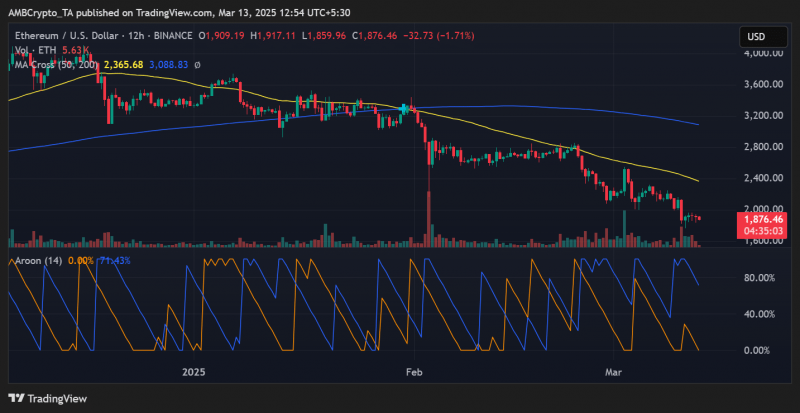Click the yellow 2,365.68 MA value
This screenshot has height=413, width=800.
point(123,65)
